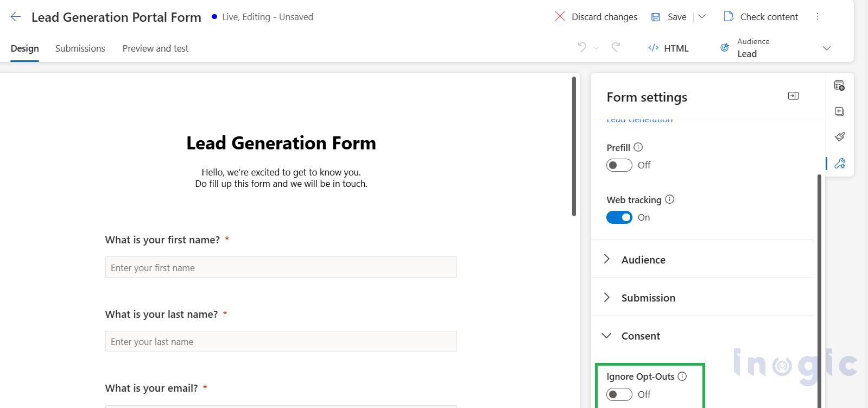This screenshot has width=868, height=408.
Task: Click the Save floppy disk icon
Action: (x=656, y=17)
